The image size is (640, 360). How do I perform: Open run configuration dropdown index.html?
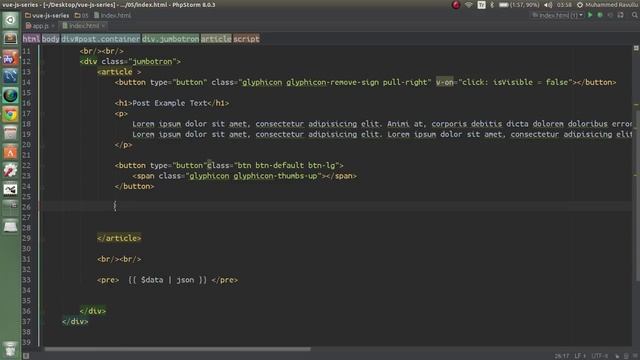click(557, 16)
